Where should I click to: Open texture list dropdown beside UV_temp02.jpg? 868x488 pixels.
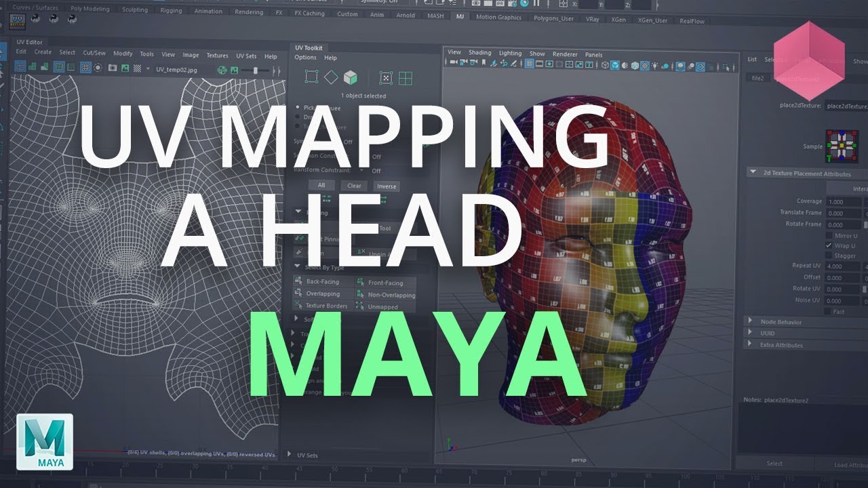148,68
